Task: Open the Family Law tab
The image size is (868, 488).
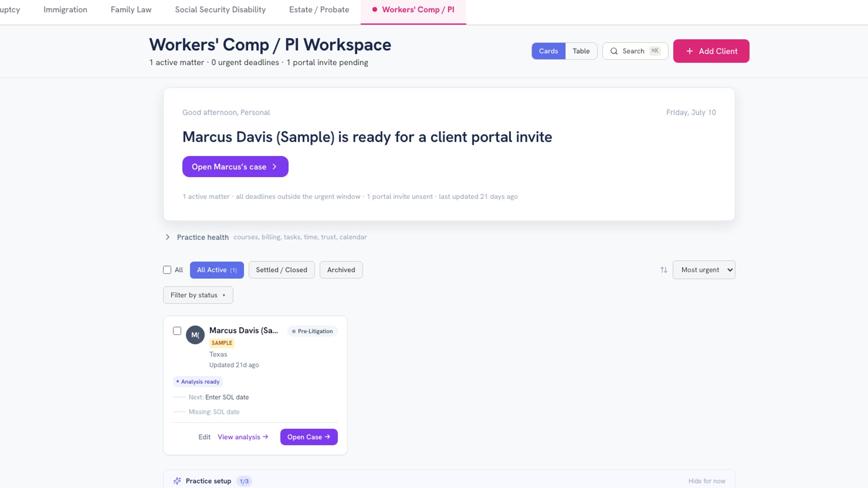Action: [131, 9]
